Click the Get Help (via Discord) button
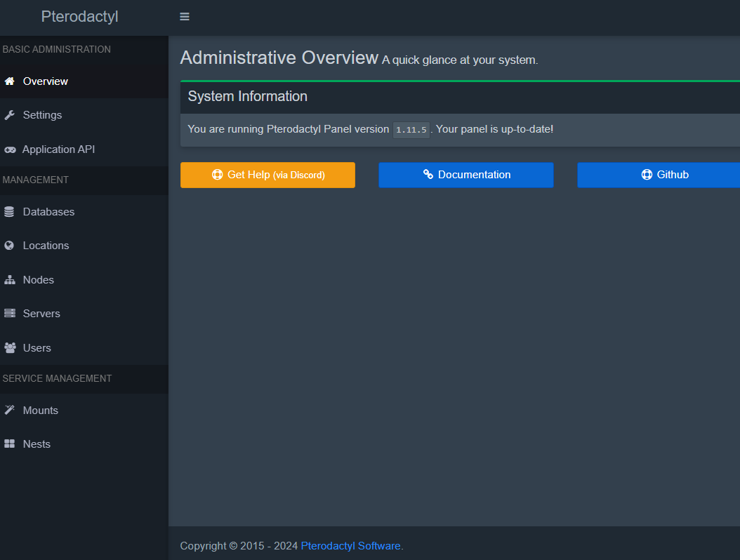The image size is (740, 560). 267,175
